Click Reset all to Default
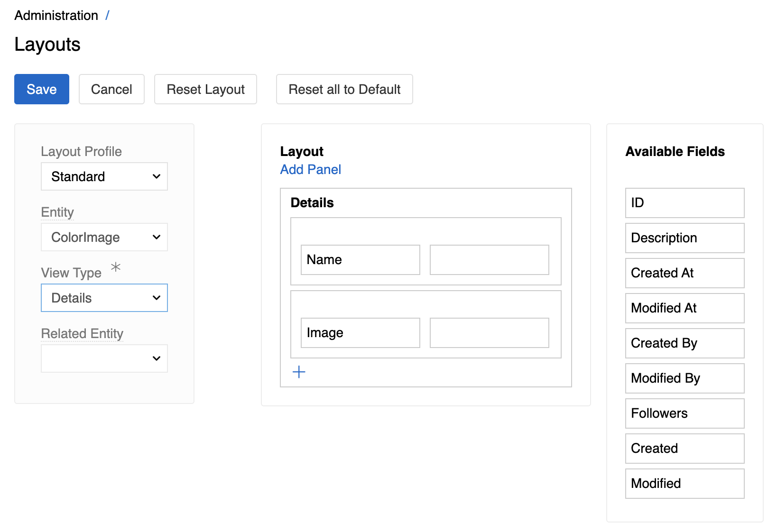Image resolution: width=777 pixels, height=532 pixels. pos(344,89)
